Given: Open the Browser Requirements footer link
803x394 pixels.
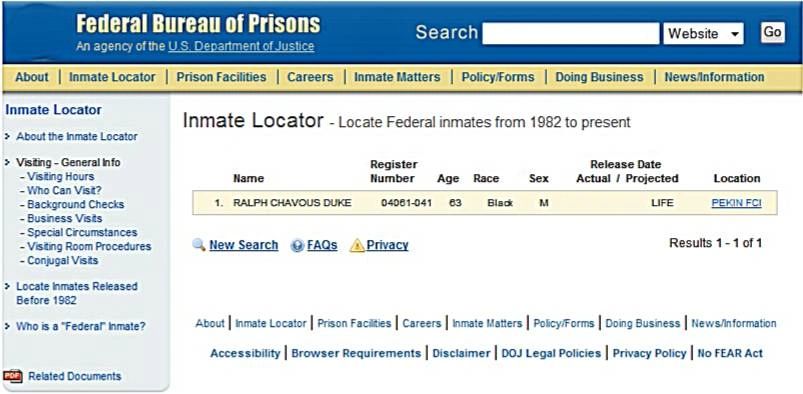Looking at the screenshot, I should 356,354.
